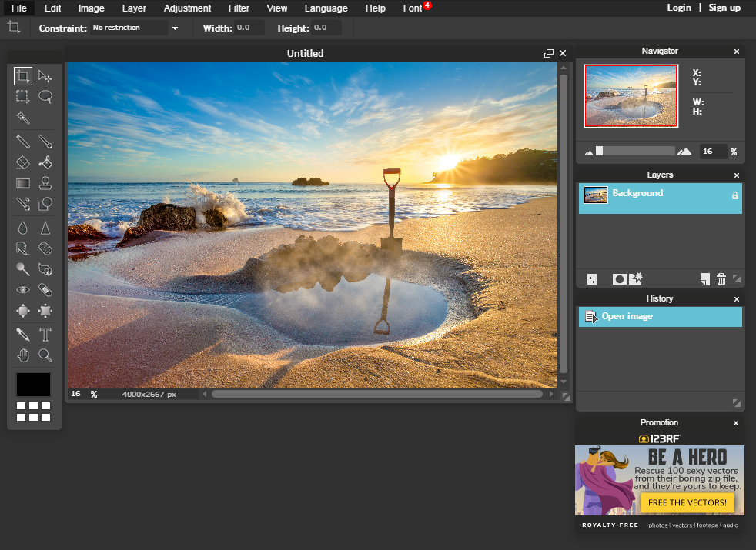The height and width of the screenshot is (550, 756).
Task: Click the New Layer icon in Layers panel
Action: tap(704, 279)
